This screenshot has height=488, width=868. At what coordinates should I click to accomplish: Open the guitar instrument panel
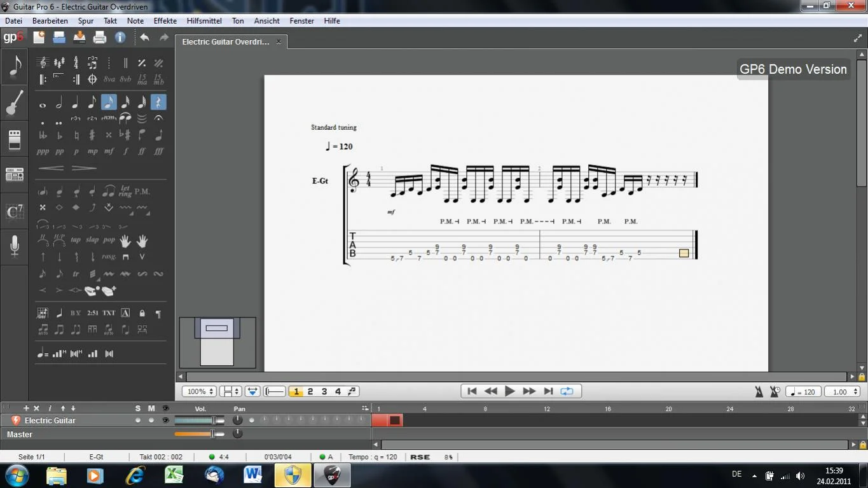tap(14, 102)
